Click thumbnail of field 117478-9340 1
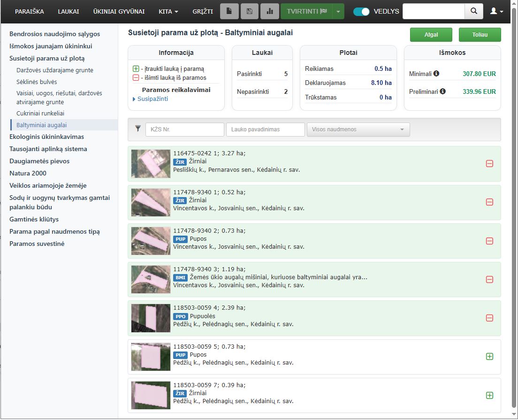 (x=151, y=202)
